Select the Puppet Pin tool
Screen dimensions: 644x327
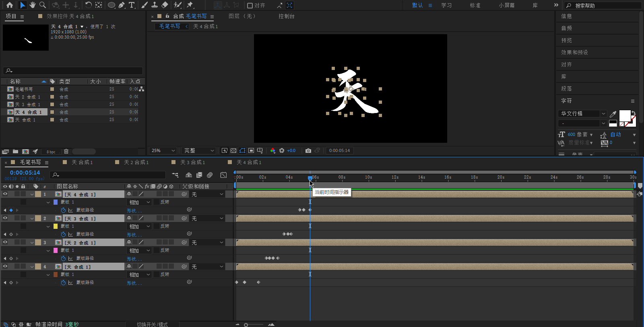(190, 5)
